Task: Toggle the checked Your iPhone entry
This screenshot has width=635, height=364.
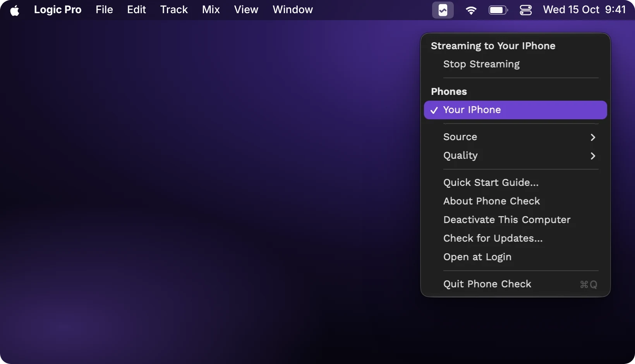Action: pyautogui.click(x=515, y=110)
